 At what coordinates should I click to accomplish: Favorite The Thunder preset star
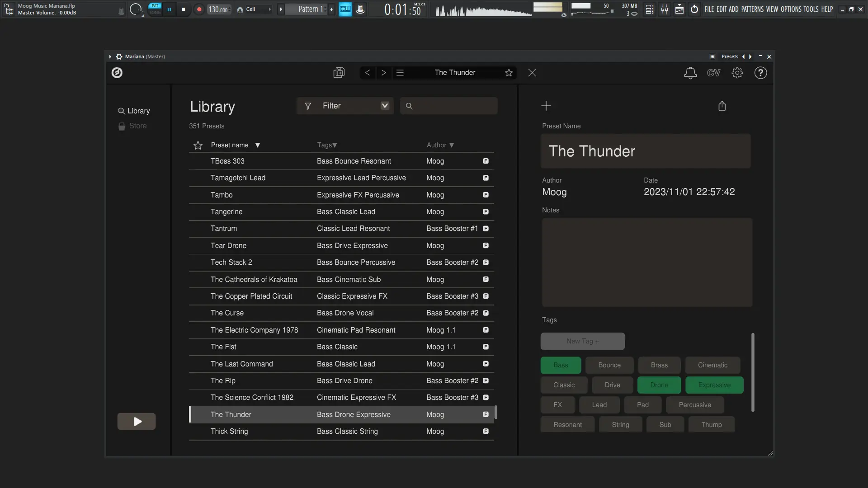click(x=509, y=73)
